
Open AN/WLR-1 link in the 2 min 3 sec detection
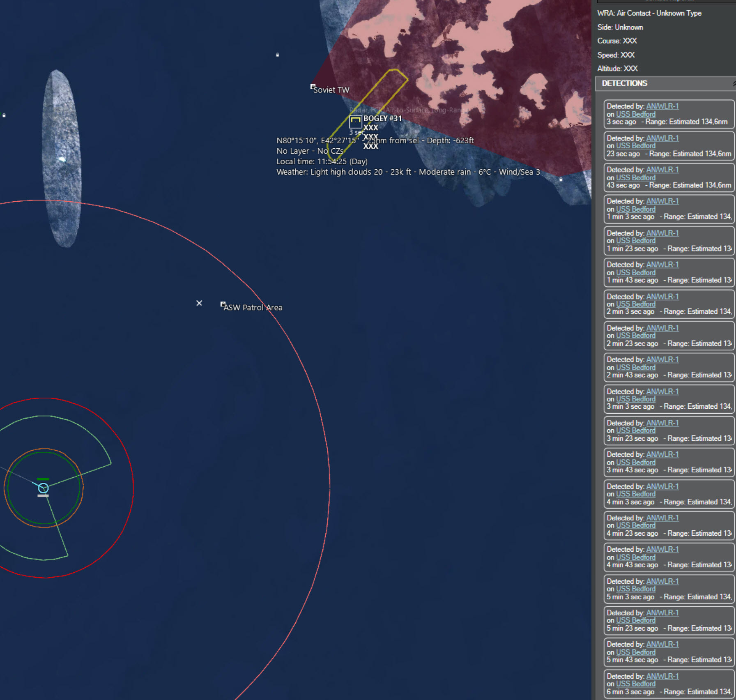click(x=662, y=296)
